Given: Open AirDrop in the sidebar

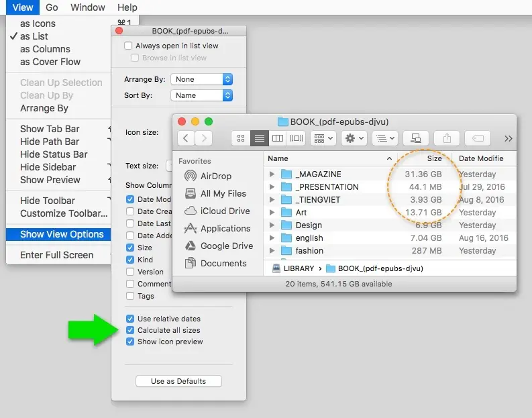Looking at the screenshot, I should 215,176.
